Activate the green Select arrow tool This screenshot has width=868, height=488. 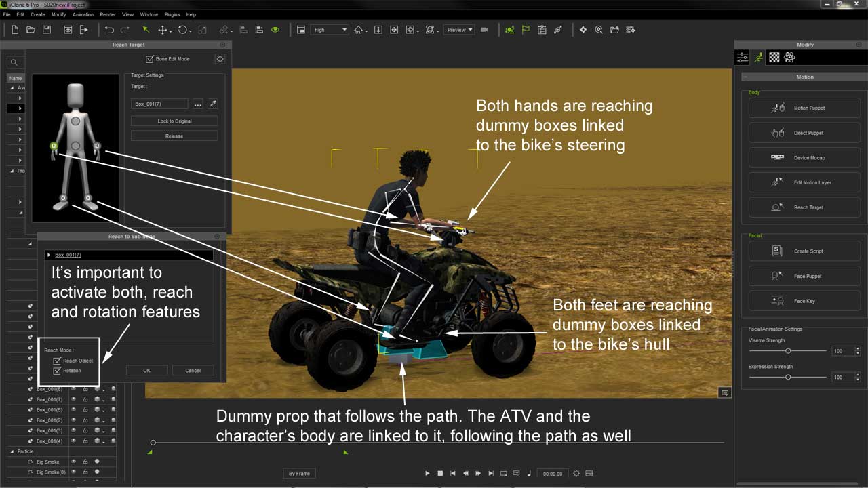pos(146,30)
